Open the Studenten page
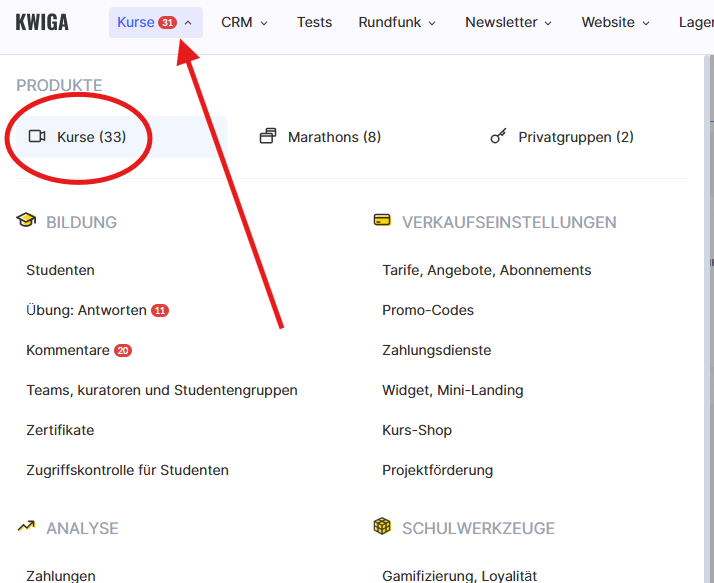This screenshot has width=714, height=583. tap(60, 270)
